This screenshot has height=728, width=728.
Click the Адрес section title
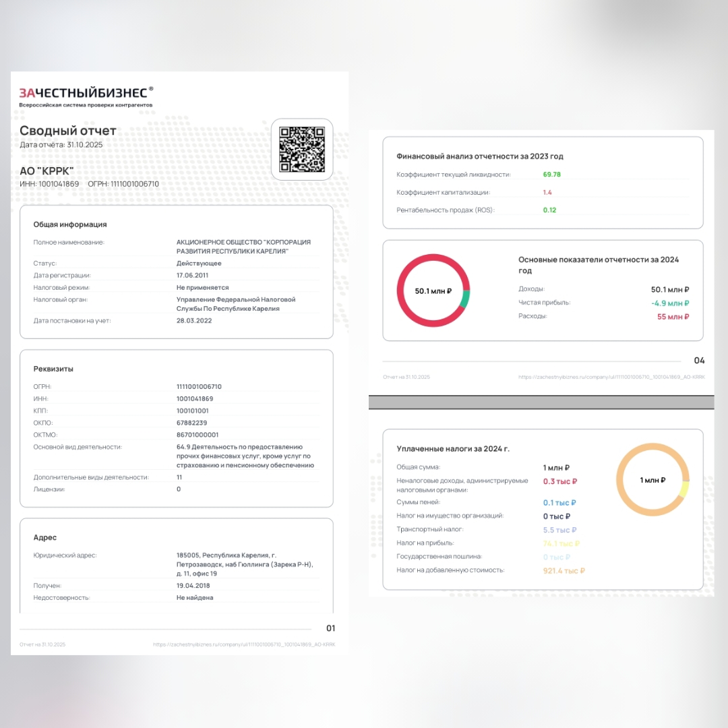pyautogui.click(x=45, y=537)
